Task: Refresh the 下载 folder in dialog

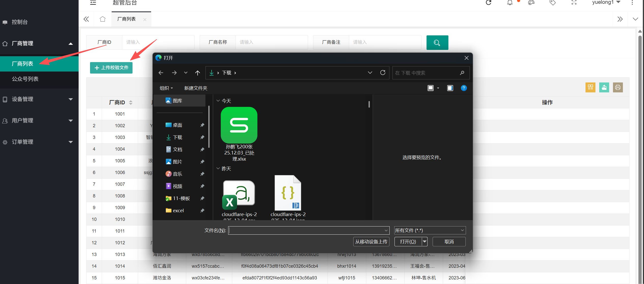Action: [383, 73]
